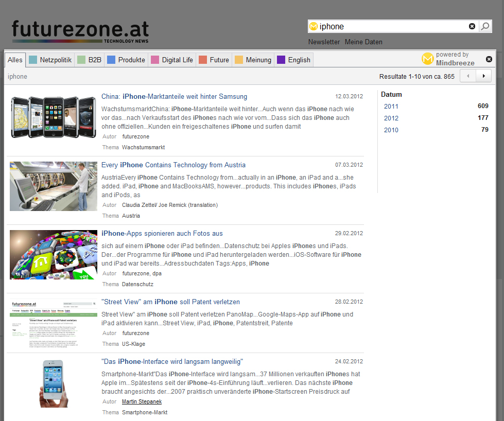Click the date 07.03.2012

[x=349, y=165]
